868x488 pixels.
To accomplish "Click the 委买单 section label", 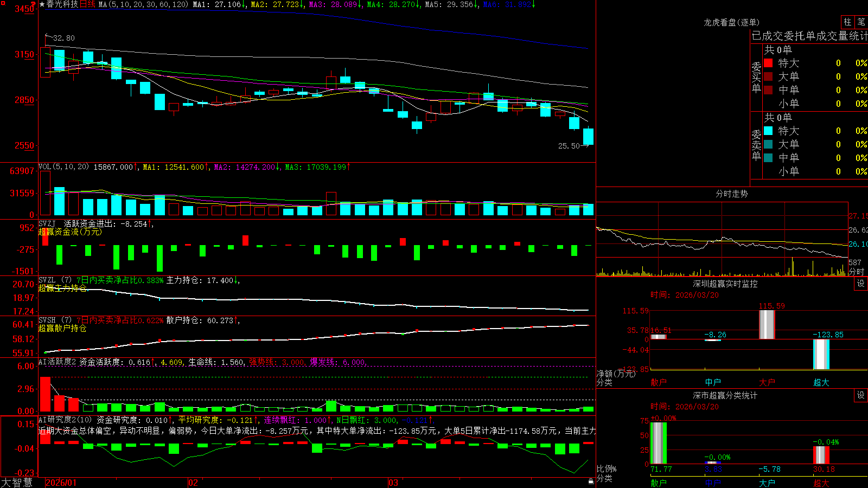I will (x=756, y=77).
